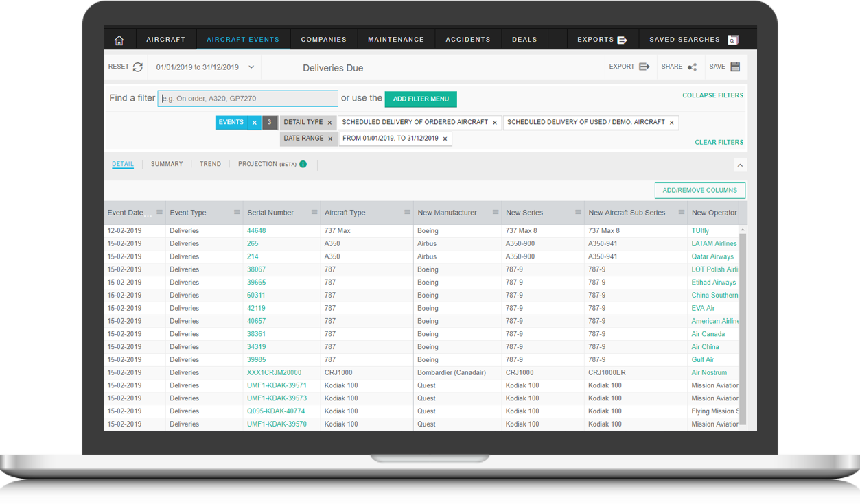This screenshot has height=504, width=860.
Task: Remove the Detail Type filter
Action: tap(329, 123)
